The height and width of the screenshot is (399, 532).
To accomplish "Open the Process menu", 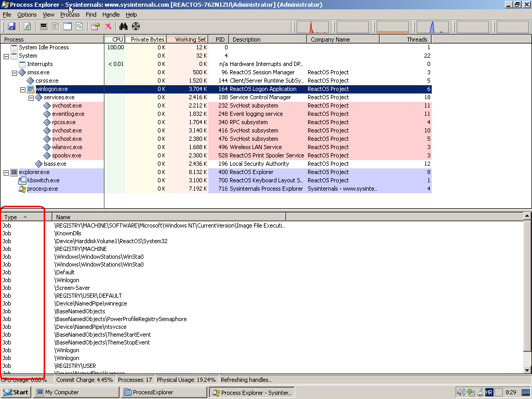I will tap(70, 15).
